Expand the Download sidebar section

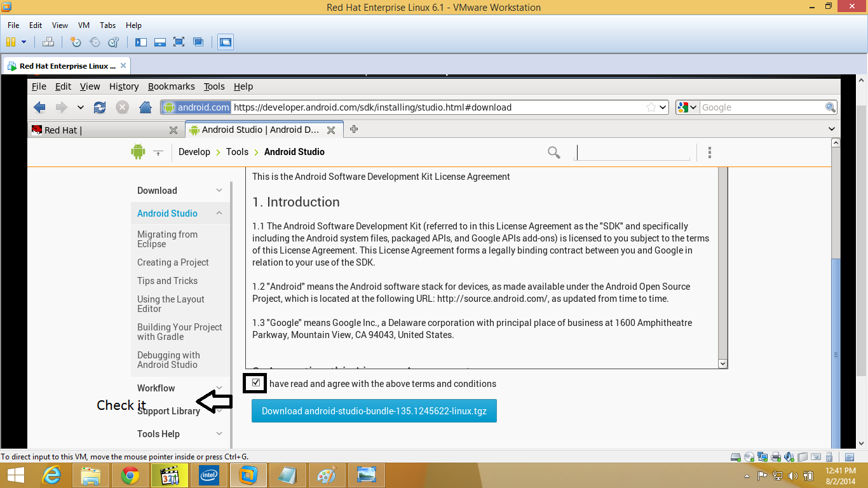tap(219, 191)
